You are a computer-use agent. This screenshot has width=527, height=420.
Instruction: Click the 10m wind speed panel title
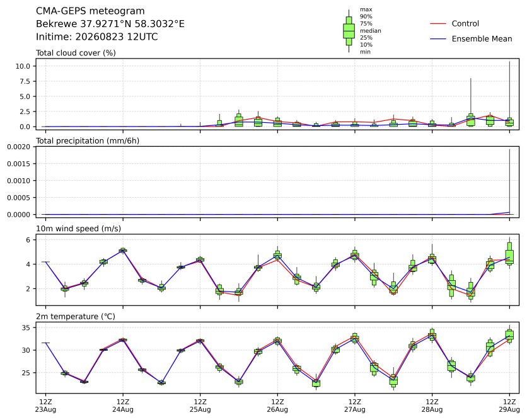point(78,229)
